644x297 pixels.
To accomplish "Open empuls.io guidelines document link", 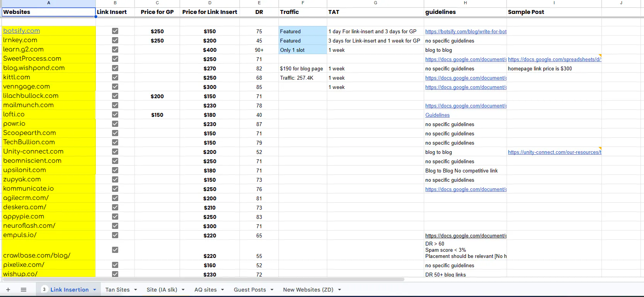I will [x=466, y=236].
